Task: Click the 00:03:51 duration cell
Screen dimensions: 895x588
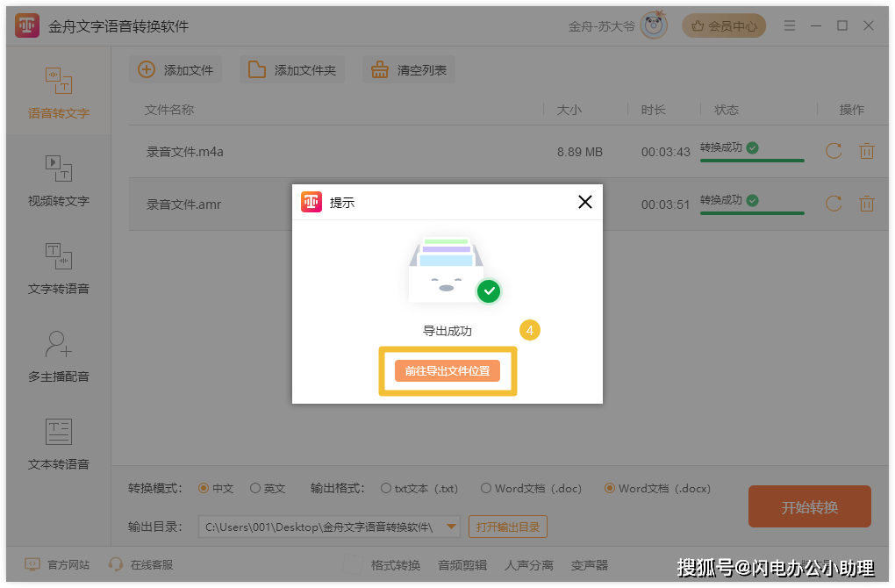Action: [665, 204]
